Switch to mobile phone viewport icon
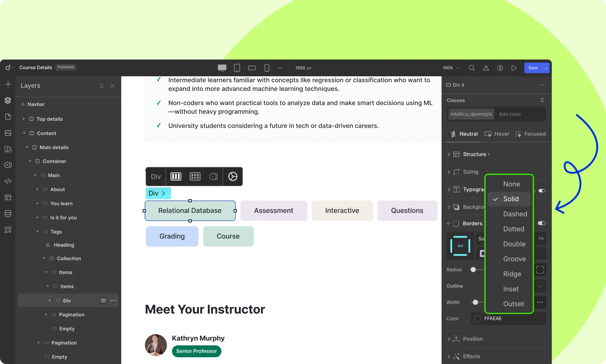The width and height of the screenshot is (606, 364). (x=267, y=68)
